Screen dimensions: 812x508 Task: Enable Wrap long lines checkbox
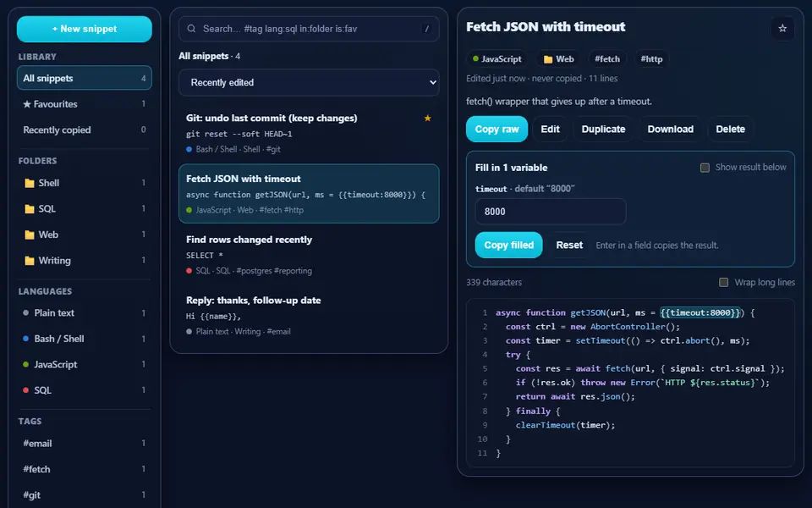click(x=723, y=282)
